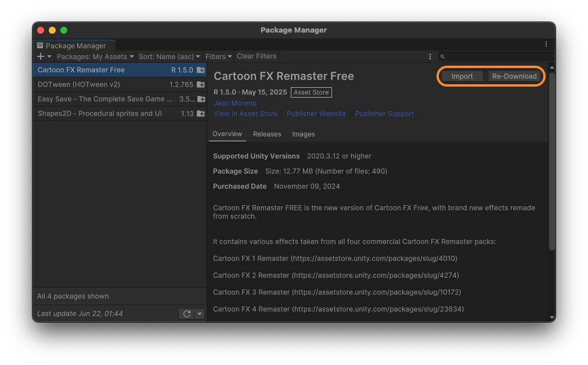Screen dimensions: 588x365
Task: Open the Publisher Support link
Action: [384, 114]
